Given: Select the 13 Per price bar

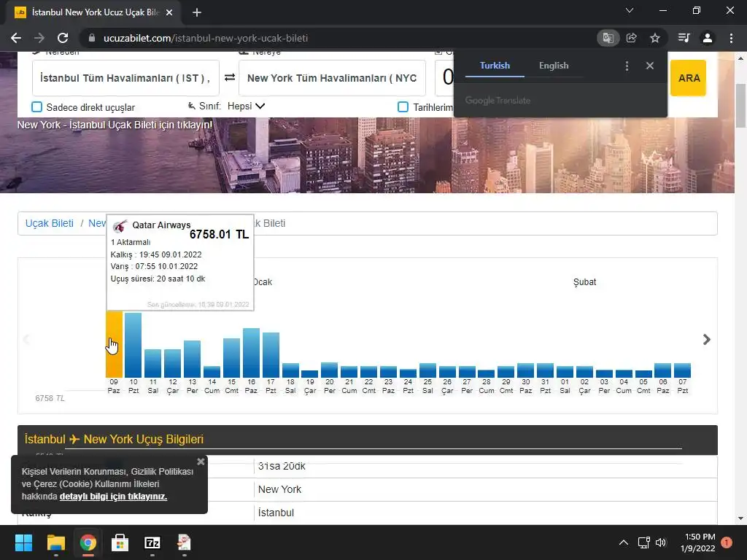Looking at the screenshot, I should pyautogui.click(x=192, y=359).
